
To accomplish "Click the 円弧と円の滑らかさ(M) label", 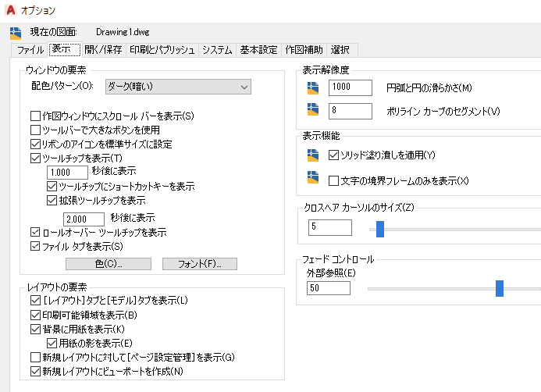I will point(429,88).
